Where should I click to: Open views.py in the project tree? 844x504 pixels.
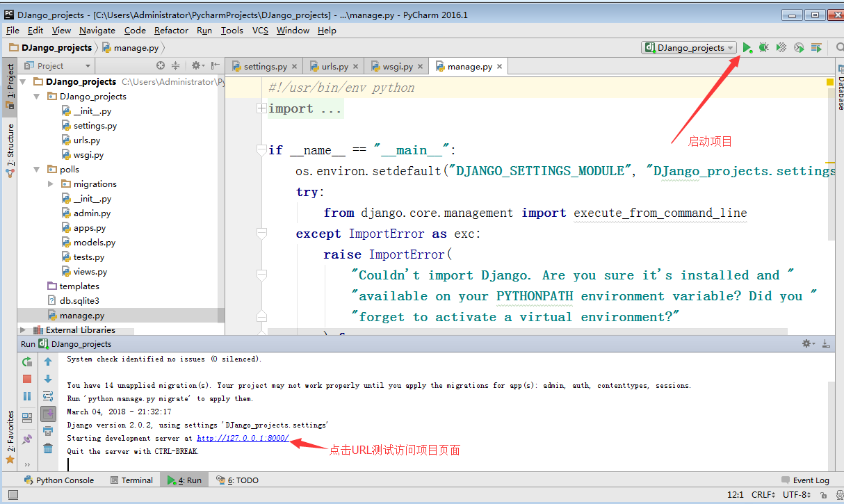[x=90, y=272]
